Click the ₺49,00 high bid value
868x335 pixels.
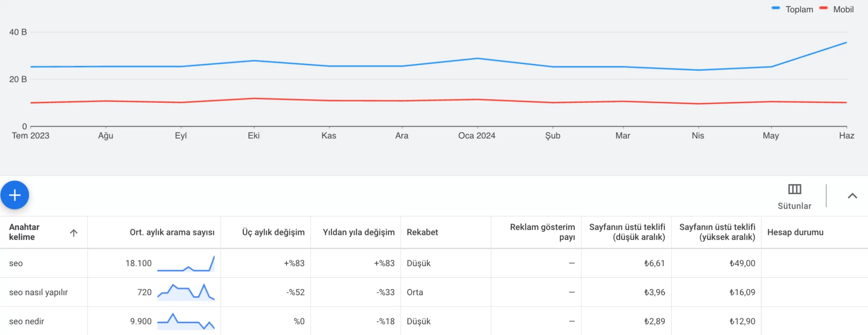[x=742, y=263]
